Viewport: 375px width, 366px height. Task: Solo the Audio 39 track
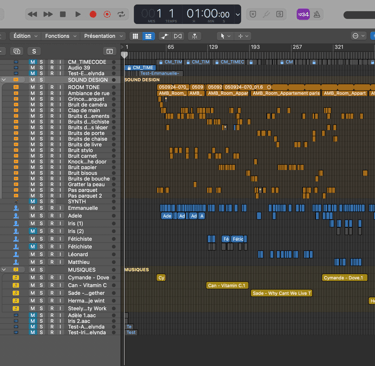[x=41, y=68]
